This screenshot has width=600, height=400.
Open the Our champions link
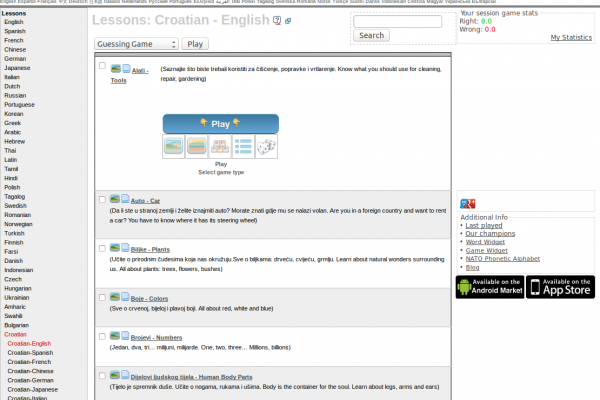click(490, 233)
